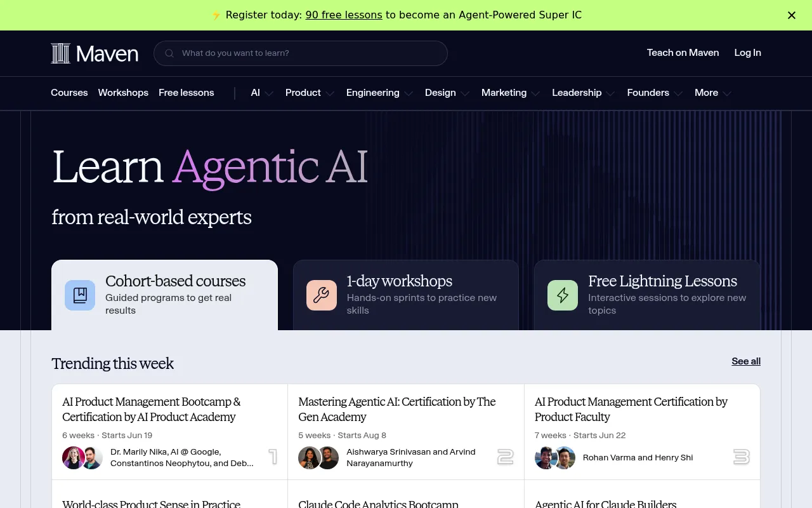The height and width of the screenshot is (508, 812).
Task: Click 'Trending this week' heading
Action: 112,363
